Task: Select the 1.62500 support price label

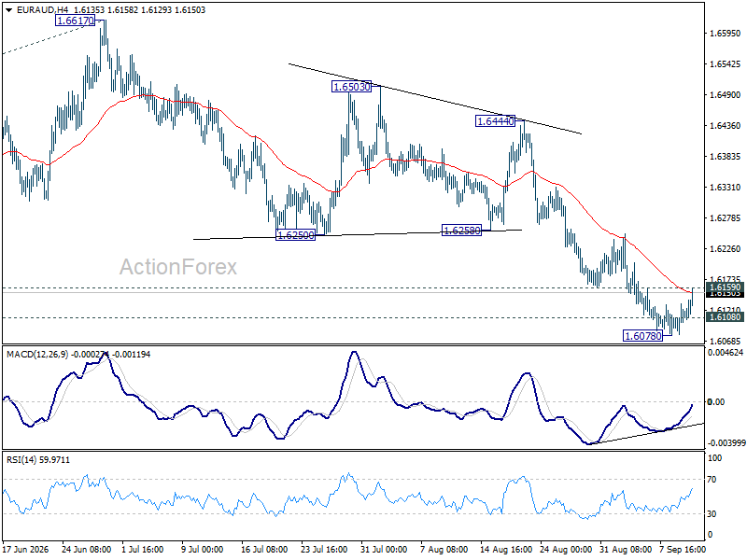Action: pos(295,235)
